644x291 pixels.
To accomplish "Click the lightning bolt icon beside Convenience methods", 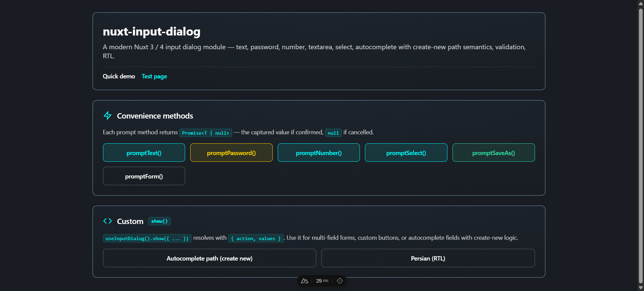I will pos(107,116).
